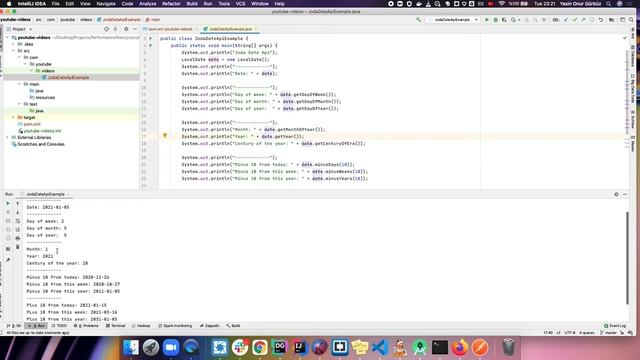Image resolution: width=640 pixels, height=360 pixels.
Task: Switch to JodaDateApiExample.java editor tab
Action: coord(230,29)
